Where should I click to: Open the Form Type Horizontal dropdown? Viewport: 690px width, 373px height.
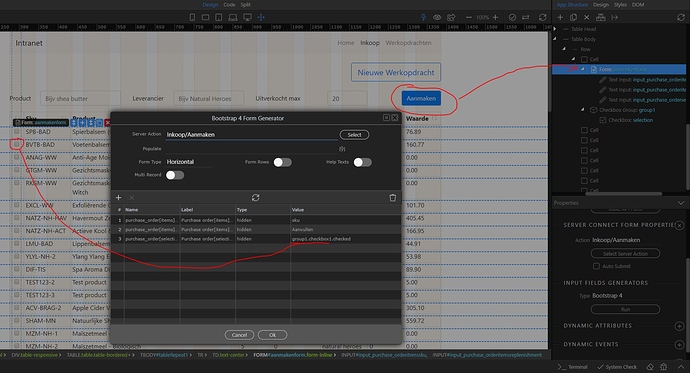click(x=189, y=162)
